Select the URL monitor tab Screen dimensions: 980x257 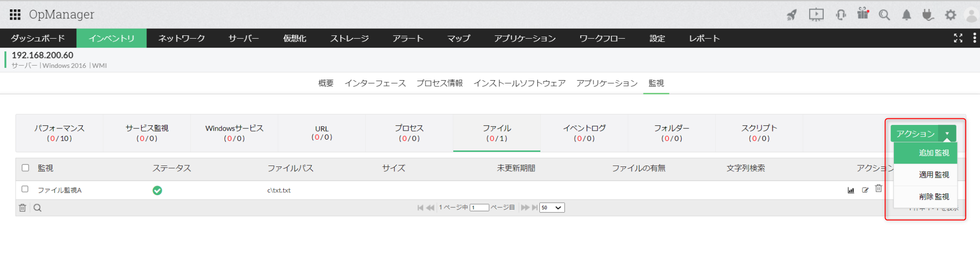[322, 133]
